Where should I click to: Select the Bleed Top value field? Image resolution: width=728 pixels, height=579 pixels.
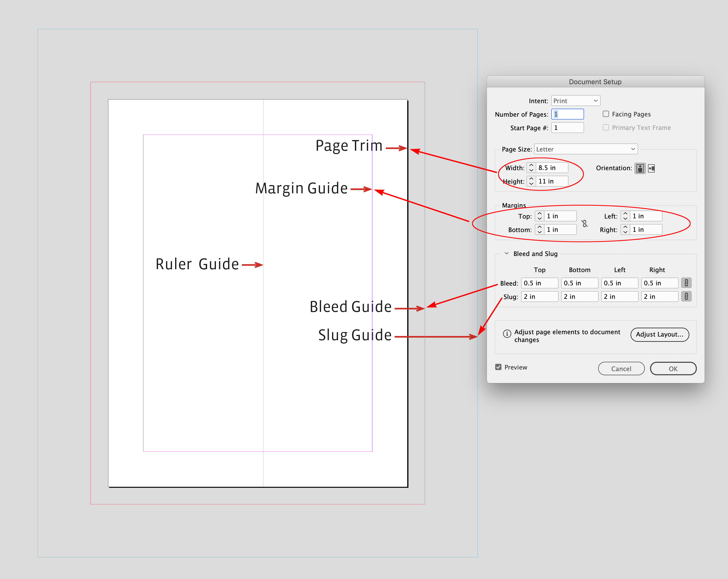539,283
